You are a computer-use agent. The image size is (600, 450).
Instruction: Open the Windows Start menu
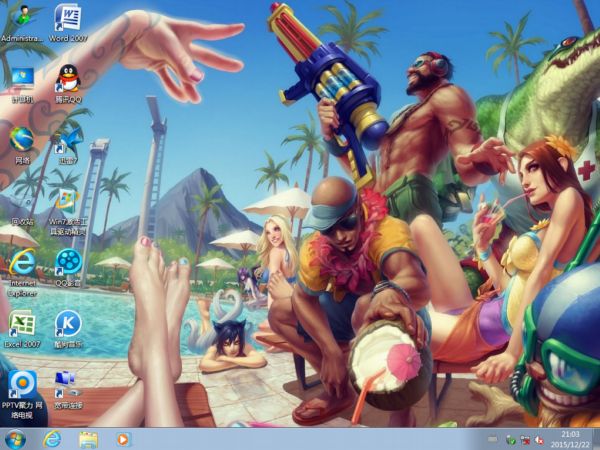16,438
